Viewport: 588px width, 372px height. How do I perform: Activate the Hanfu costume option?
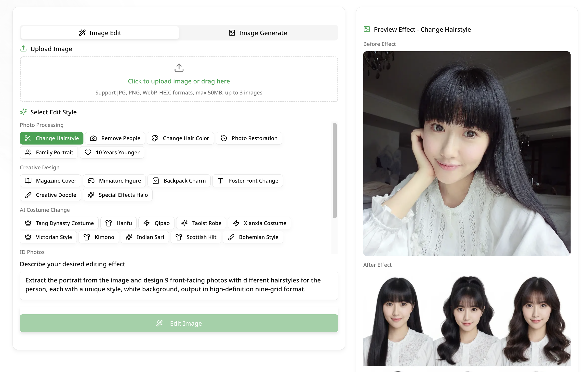119,223
